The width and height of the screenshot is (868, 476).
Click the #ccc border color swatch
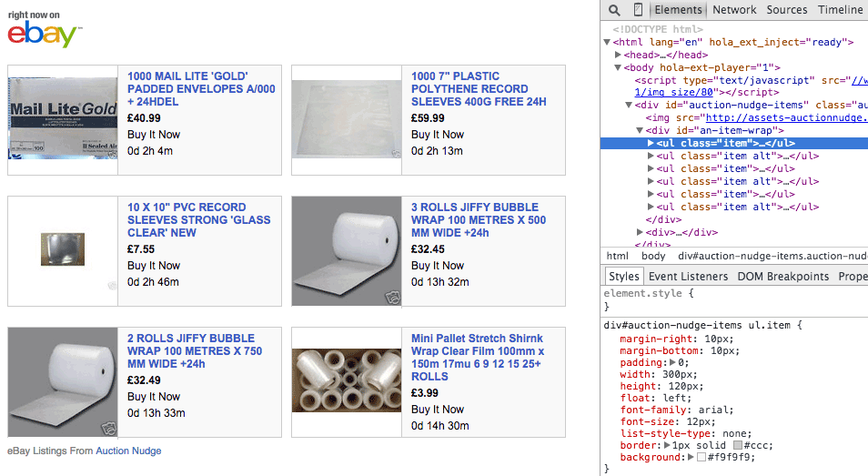click(x=737, y=446)
